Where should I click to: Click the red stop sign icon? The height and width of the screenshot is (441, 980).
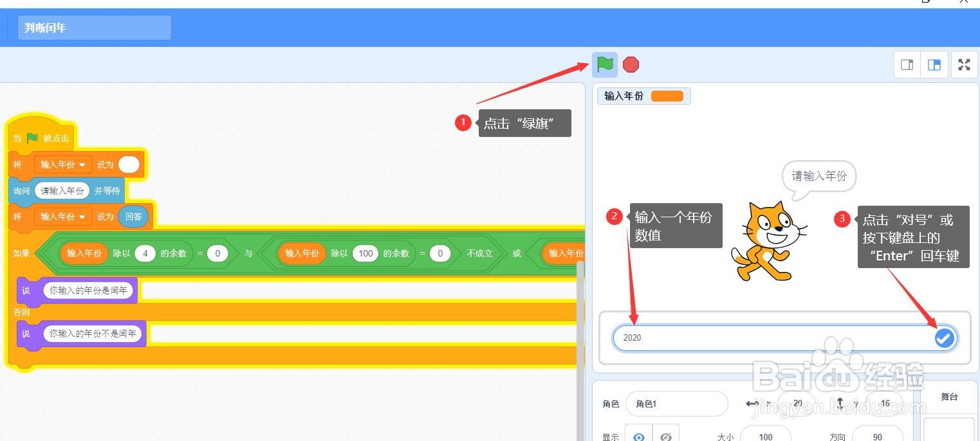(x=631, y=64)
